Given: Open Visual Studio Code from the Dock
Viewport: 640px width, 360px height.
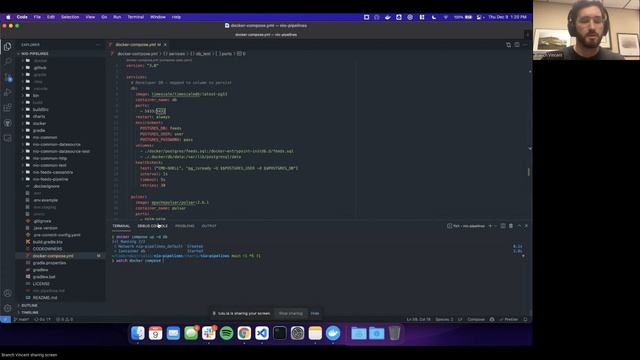Looking at the screenshot, I should pyautogui.click(x=262, y=333).
